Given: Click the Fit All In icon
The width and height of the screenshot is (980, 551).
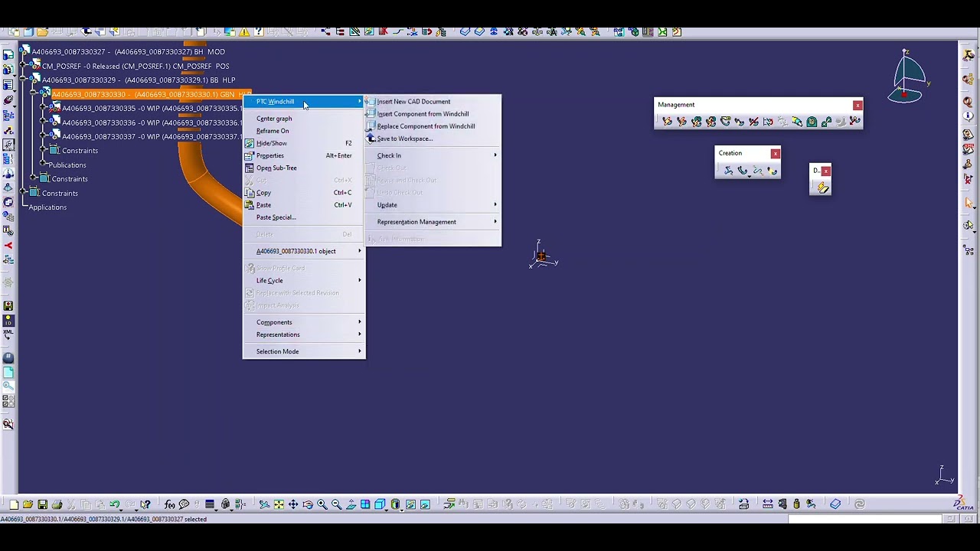Looking at the screenshot, I should click(279, 504).
